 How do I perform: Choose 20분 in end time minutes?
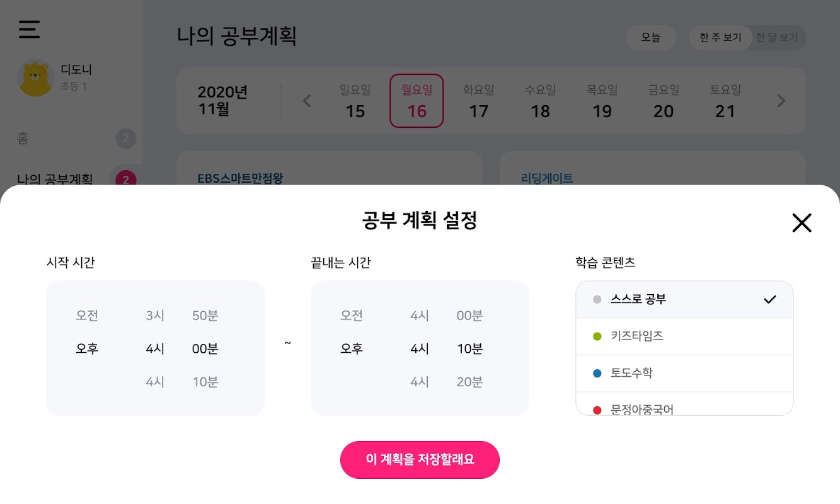pyautogui.click(x=469, y=382)
